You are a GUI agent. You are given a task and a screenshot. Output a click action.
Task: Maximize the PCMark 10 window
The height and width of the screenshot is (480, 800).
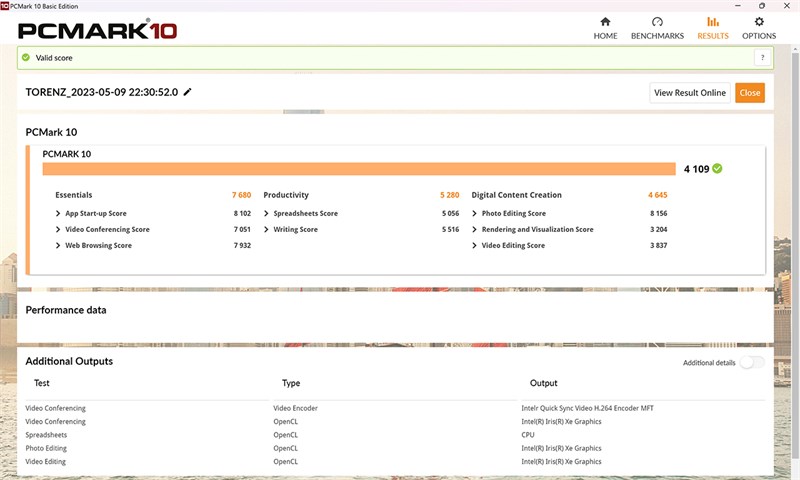[x=762, y=6]
